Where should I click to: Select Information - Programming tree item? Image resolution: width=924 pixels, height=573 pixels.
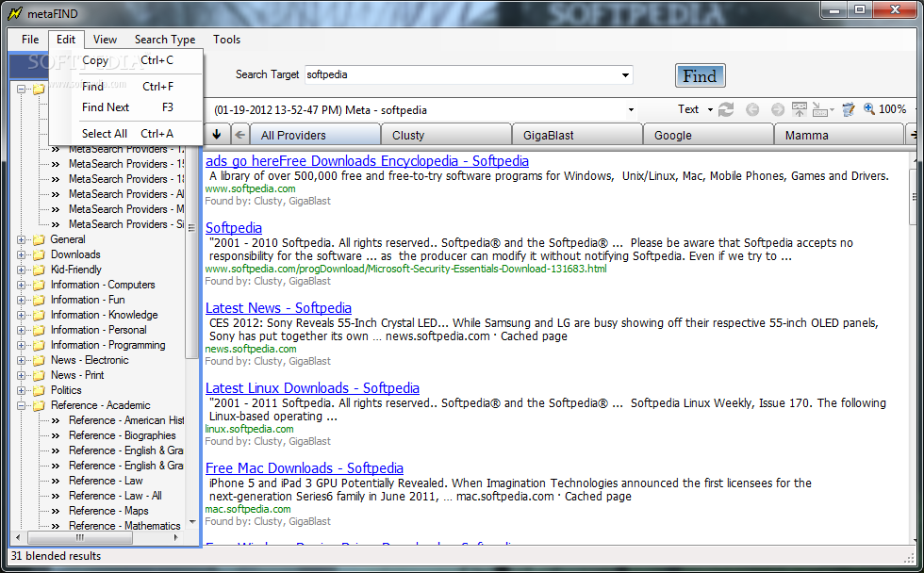point(107,345)
